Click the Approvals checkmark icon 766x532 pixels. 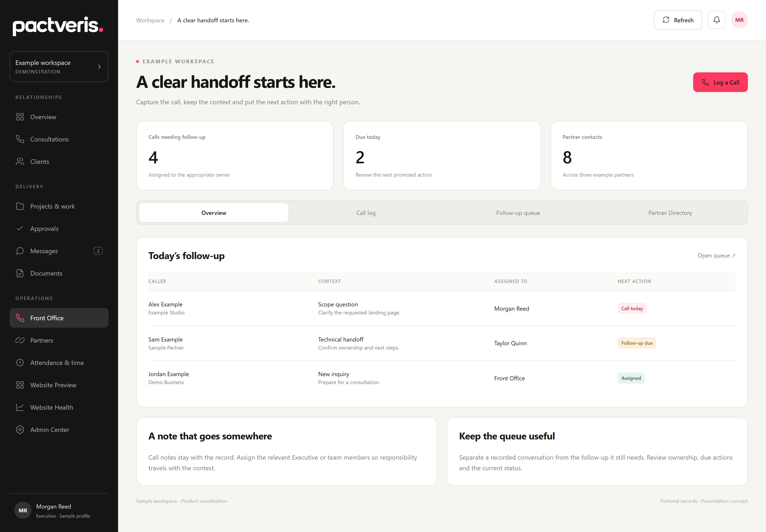click(20, 229)
